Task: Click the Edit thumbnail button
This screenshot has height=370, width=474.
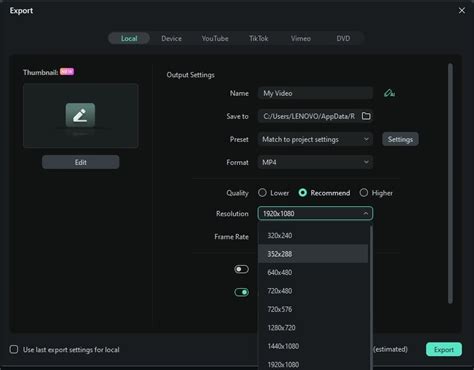Action: [81, 162]
